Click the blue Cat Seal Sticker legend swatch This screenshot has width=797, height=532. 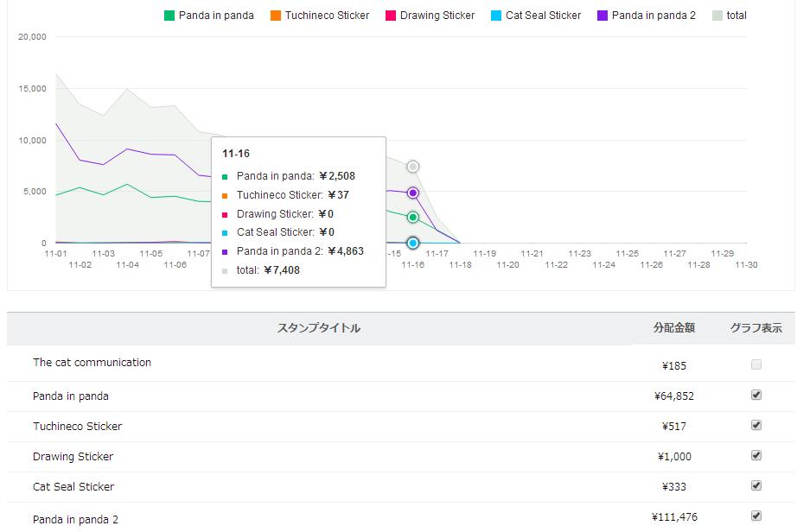[x=496, y=16]
